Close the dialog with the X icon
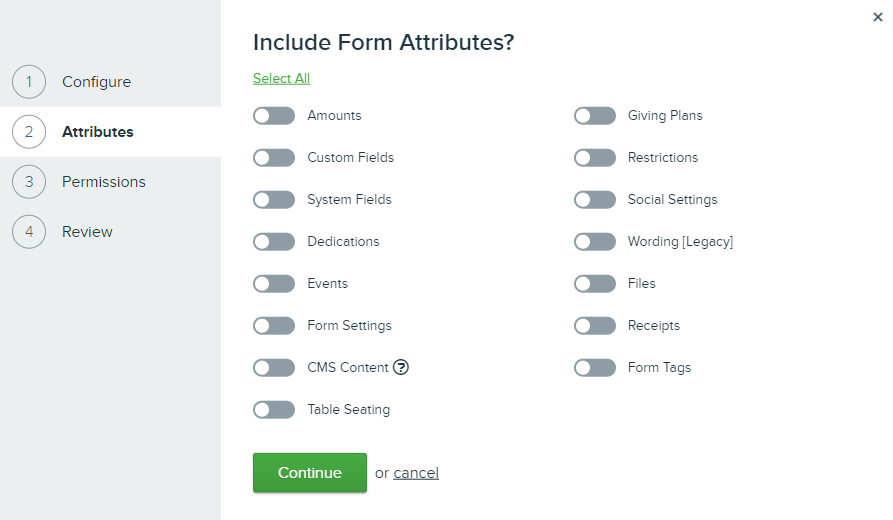Image resolution: width=893 pixels, height=520 pixels. click(x=878, y=17)
